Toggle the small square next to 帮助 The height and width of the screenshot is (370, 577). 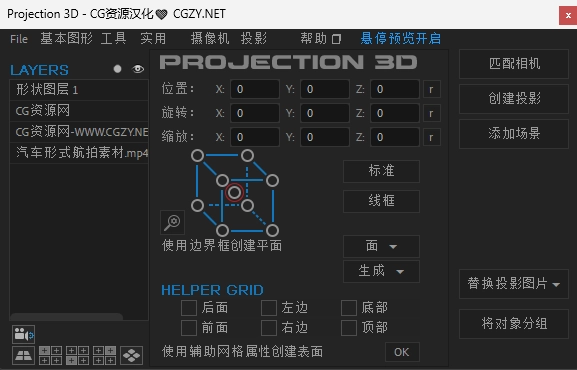point(336,39)
